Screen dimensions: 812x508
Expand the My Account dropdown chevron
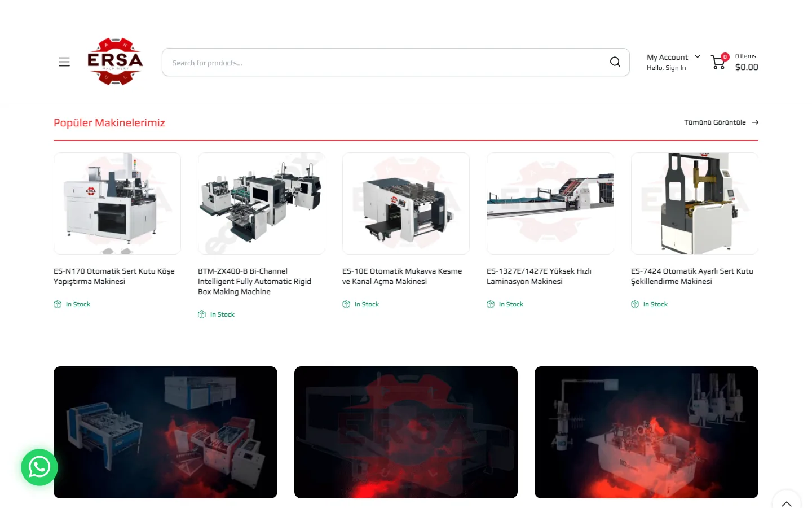[698, 56]
